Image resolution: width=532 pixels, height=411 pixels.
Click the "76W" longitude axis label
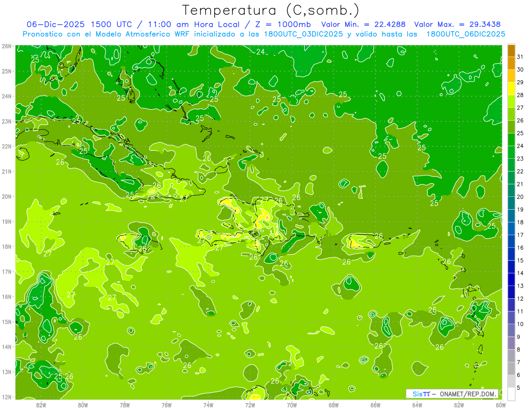[167, 405]
